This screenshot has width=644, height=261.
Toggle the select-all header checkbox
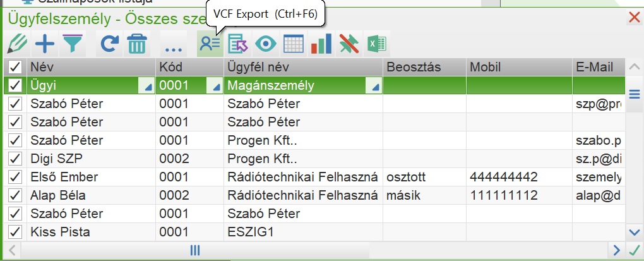pyautogui.click(x=15, y=67)
